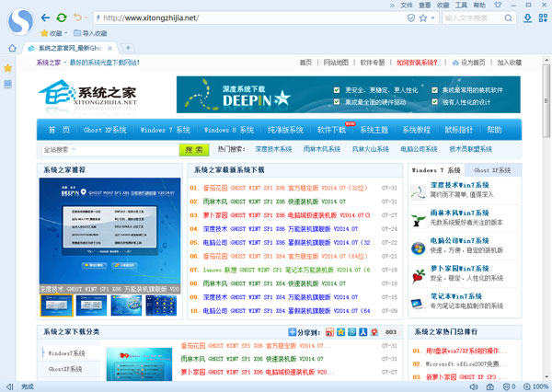Click the magnifier icon in browser search box
The width and height of the screenshot is (552, 392).
tap(508, 18)
